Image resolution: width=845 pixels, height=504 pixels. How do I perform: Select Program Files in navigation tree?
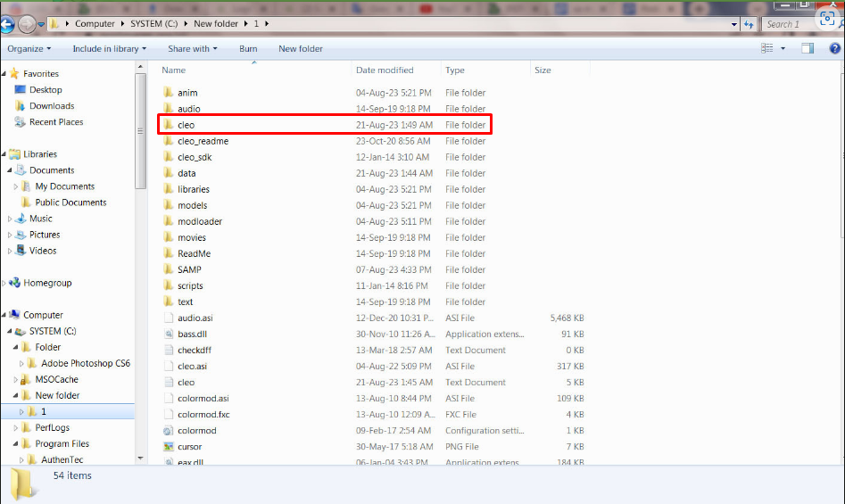coord(62,443)
